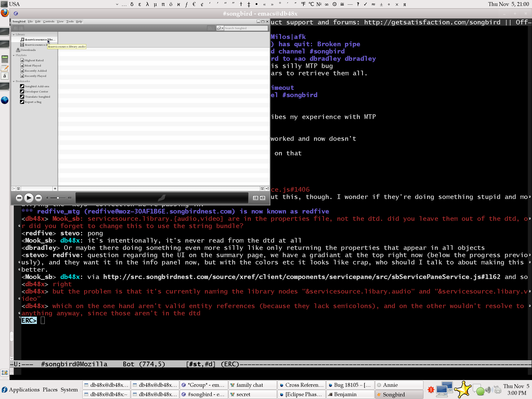Click the yellow star tray icon
Viewport: 532px width, 399px height.
click(x=462, y=389)
